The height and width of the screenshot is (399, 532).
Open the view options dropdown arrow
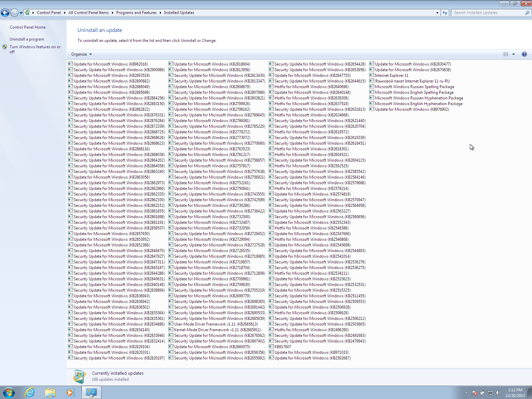coord(513,54)
